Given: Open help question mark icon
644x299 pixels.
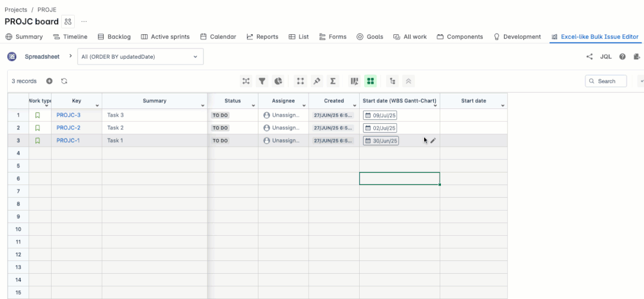Looking at the screenshot, I should (622, 57).
